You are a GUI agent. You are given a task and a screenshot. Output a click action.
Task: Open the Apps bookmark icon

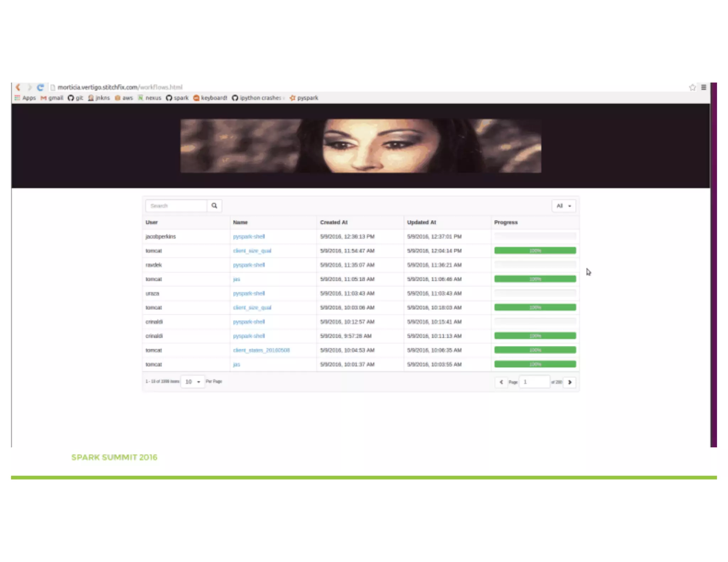click(x=17, y=98)
